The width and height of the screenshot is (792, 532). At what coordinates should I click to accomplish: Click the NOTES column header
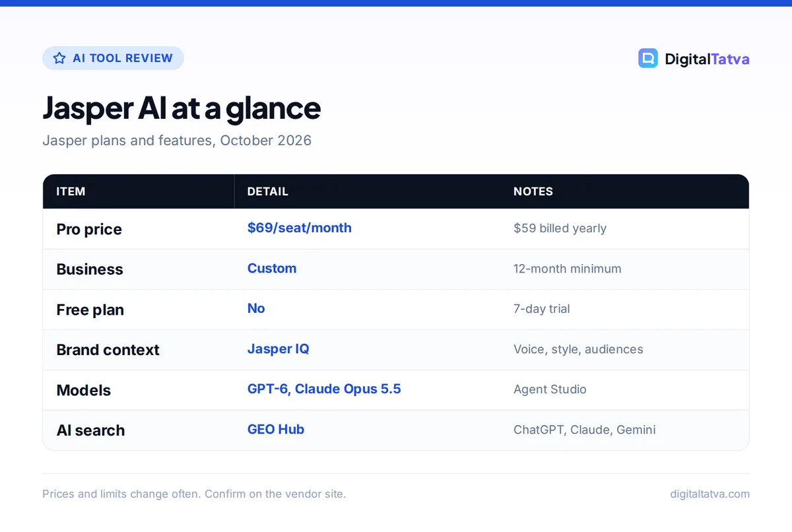[533, 191]
